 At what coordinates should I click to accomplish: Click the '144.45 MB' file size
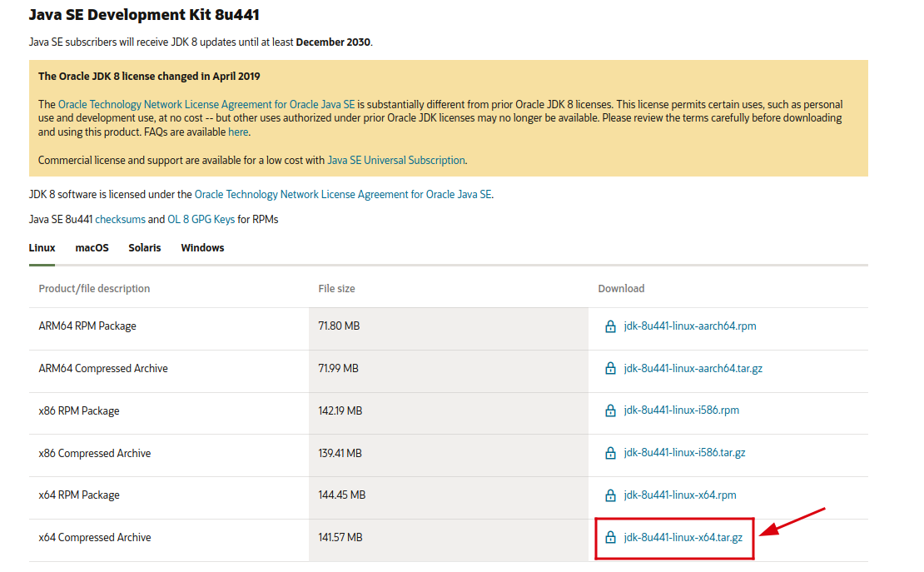(x=342, y=495)
